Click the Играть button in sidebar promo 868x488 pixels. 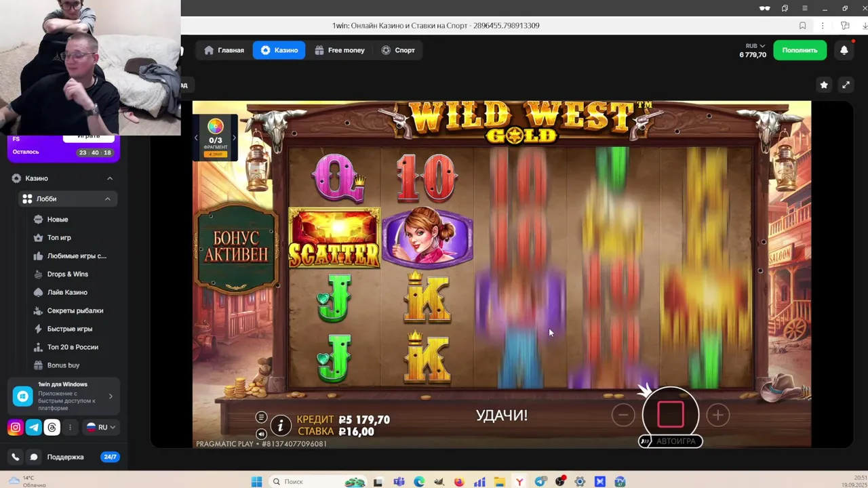click(88, 137)
